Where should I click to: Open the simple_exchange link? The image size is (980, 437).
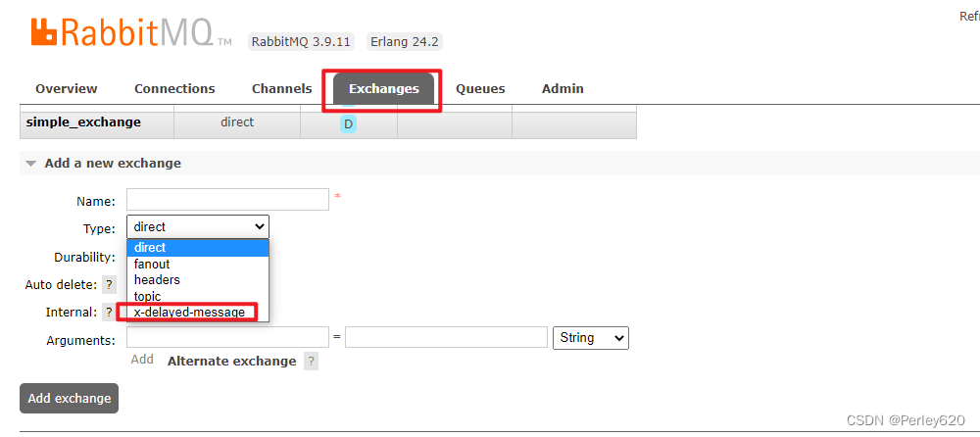pos(83,121)
